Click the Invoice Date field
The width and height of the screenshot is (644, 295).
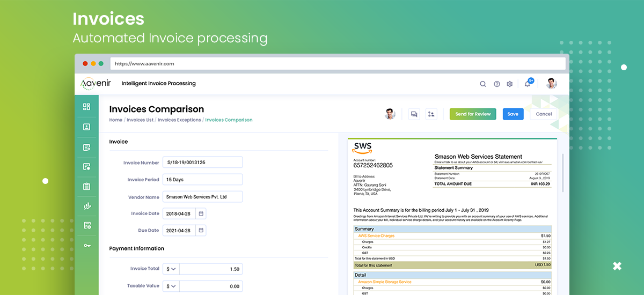click(179, 213)
